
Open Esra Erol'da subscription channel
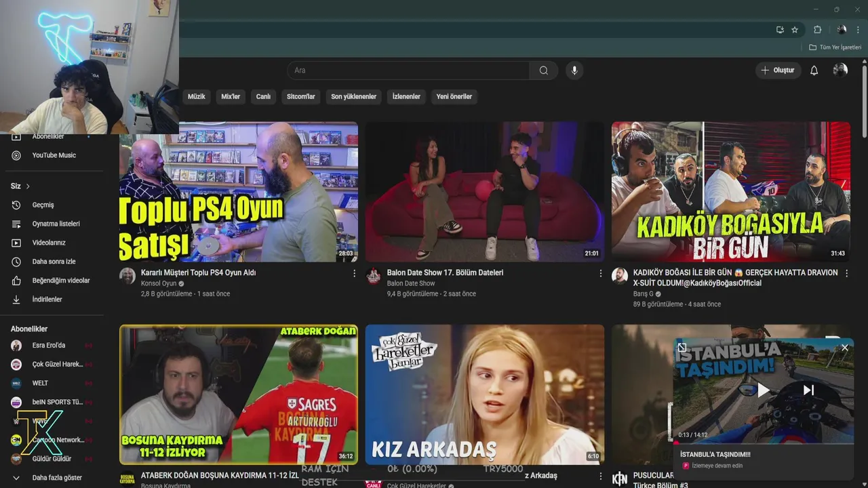coord(52,345)
